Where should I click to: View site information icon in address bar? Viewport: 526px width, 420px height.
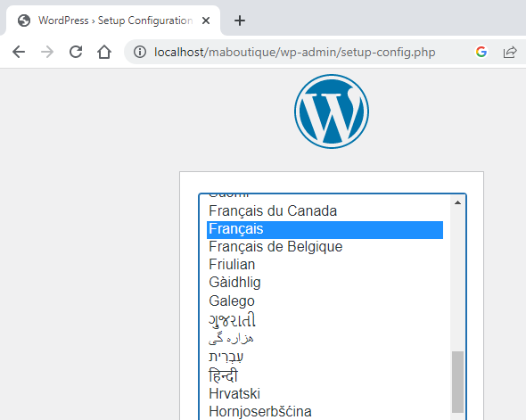(140, 52)
